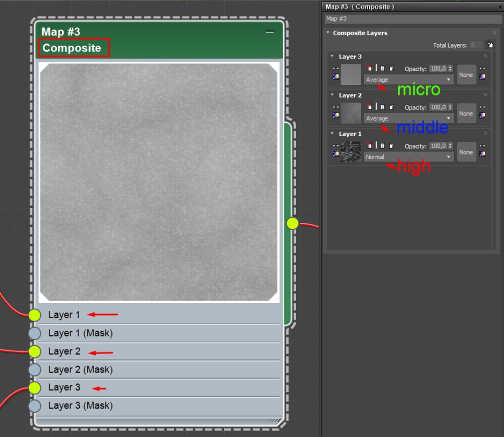Click Layer 1 opacity value field
This screenshot has width=504, height=437.
coord(439,145)
